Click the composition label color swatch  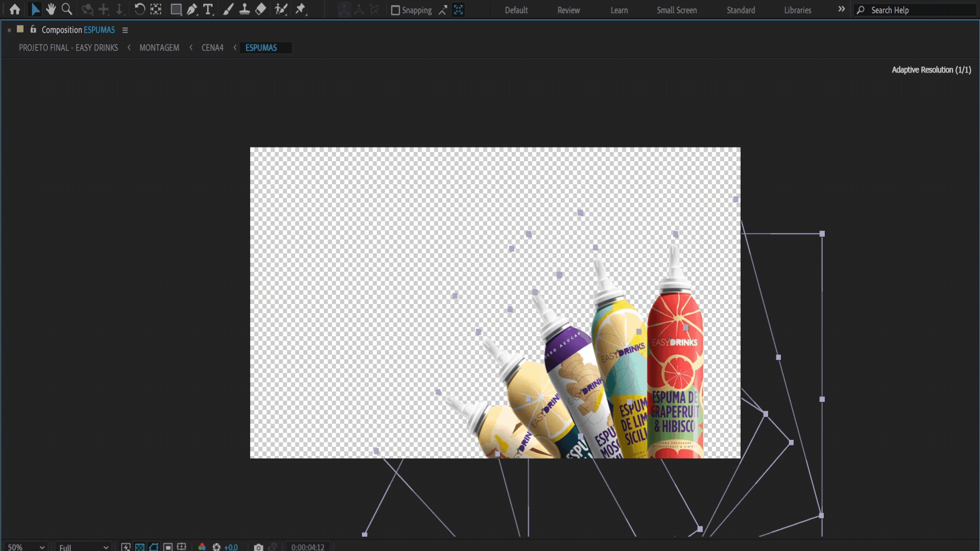pyautogui.click(x=20, y=29)
